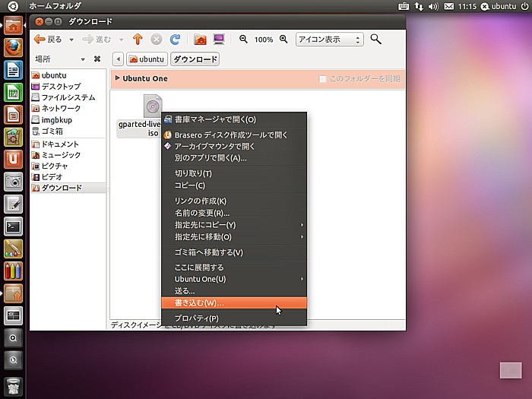Open imgbkup in sidebar
The image size is (532, 399).
[x=68, y=120]
